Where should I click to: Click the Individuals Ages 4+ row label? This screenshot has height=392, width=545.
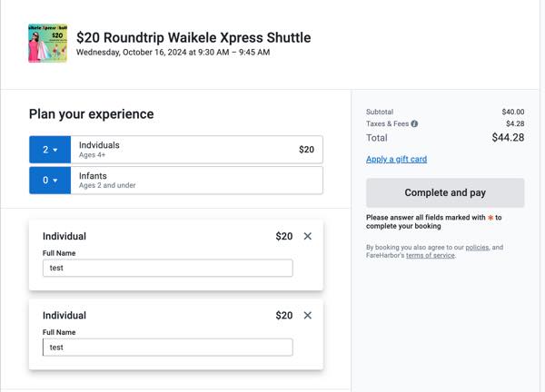99,150
